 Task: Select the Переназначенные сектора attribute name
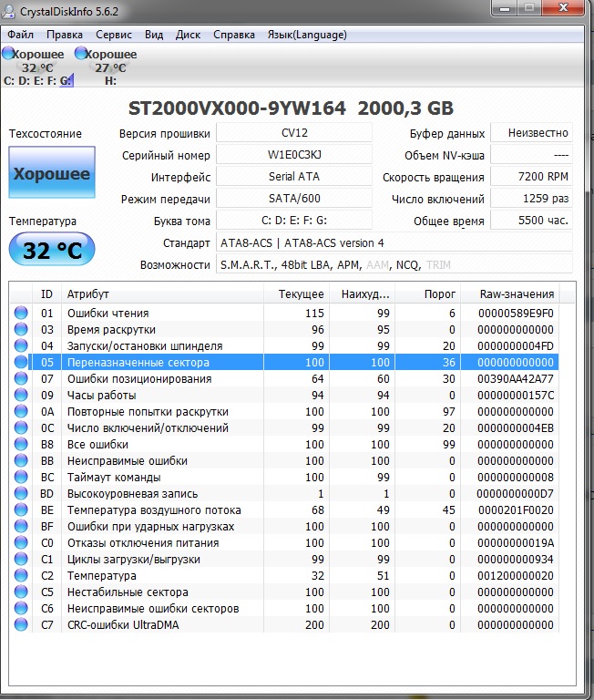(138, 362)
